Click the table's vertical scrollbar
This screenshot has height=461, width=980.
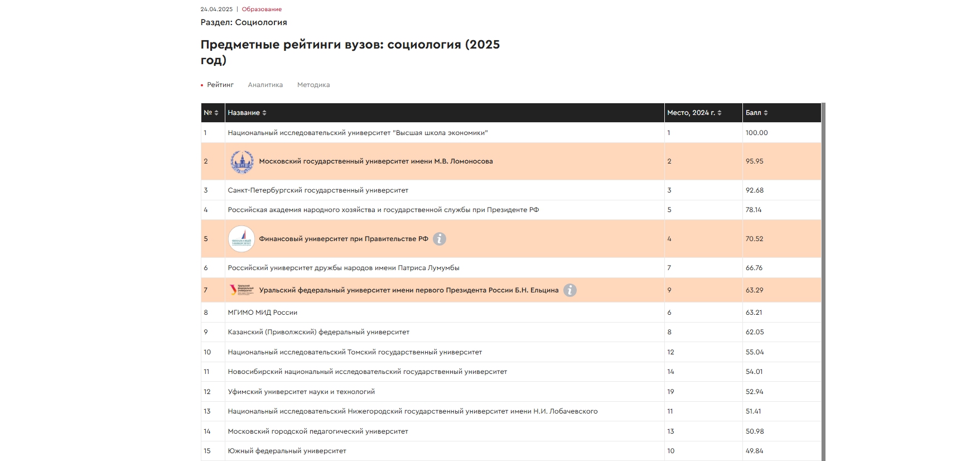click(x=823, y=282)
